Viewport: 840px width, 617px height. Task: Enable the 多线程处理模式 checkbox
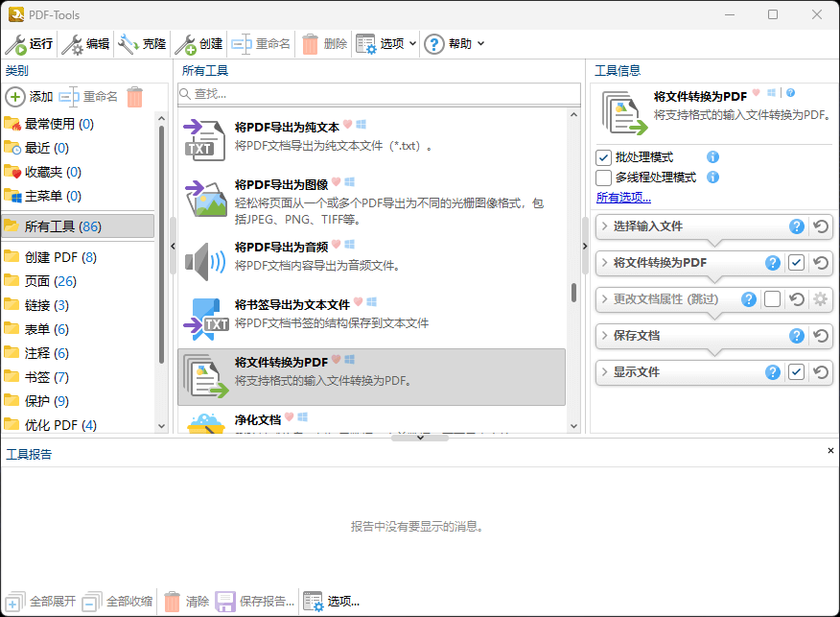pyautogui.click(x=603, y=178)
